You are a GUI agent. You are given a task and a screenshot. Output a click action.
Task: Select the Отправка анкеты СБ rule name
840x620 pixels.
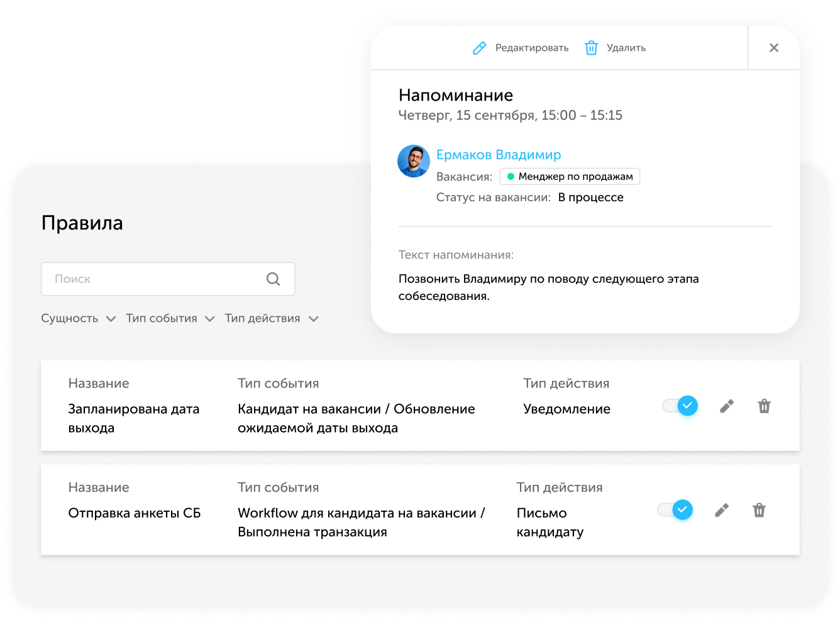tap(135, 513)
